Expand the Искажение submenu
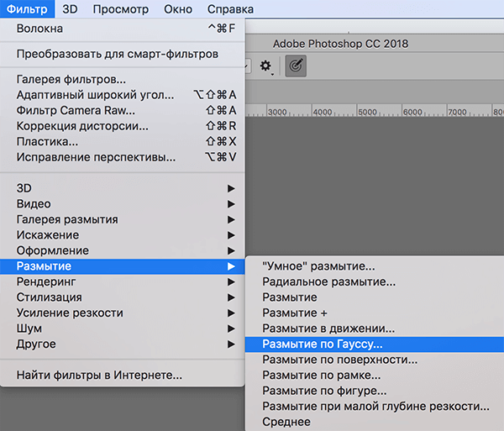The image size is (504, 431). pos(123,235)
